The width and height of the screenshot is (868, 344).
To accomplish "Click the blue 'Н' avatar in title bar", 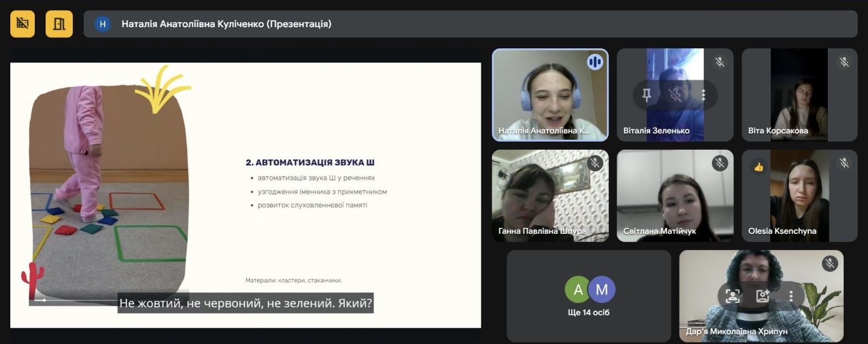I will tap(102, 24).
